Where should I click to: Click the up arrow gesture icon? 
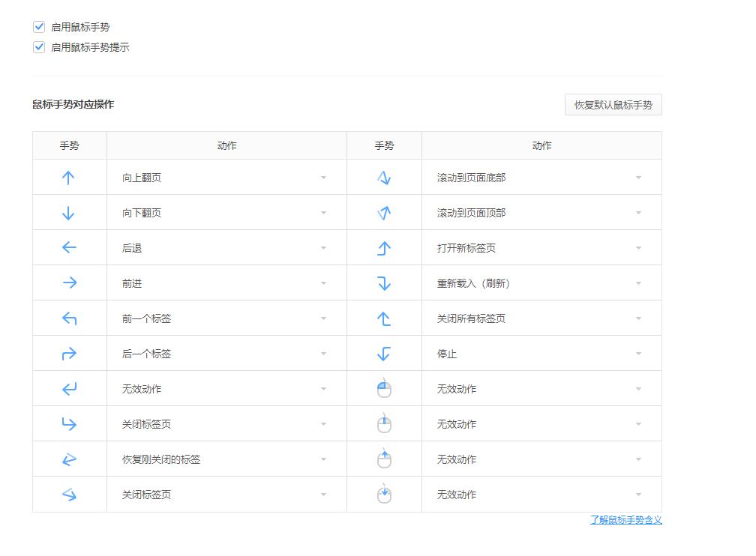click(x=69, y=178)
